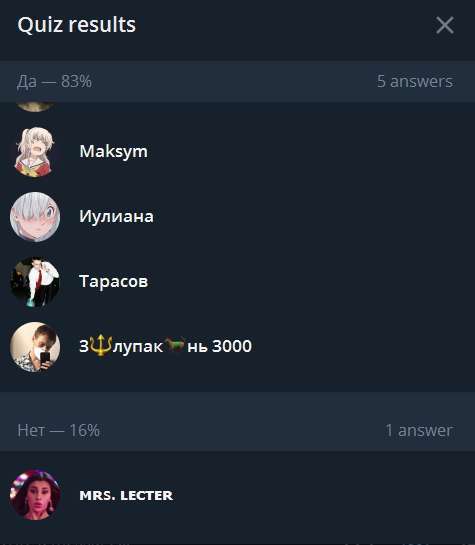Click the MRS. LECTER name text
Image resolution: width=475 pixels, height=545 pixels.
click(126, 495)
